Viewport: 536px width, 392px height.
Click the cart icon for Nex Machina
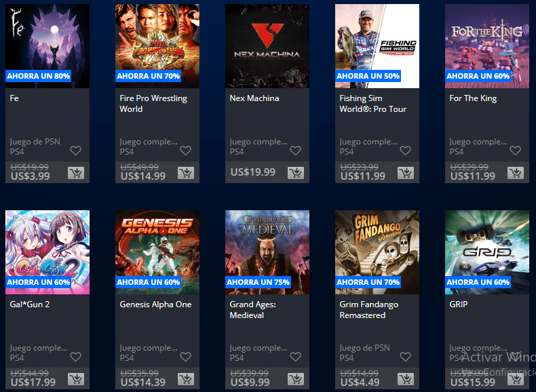pos(296,173)
